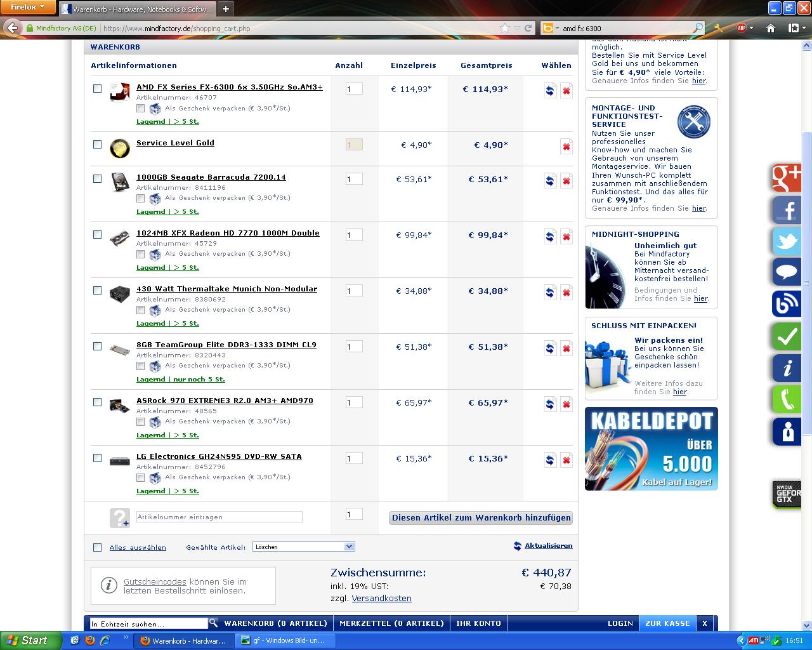Viewport: 812px width, 650px height.
Task: Open the 'Gewählte Artikel' Löschen dropdown
Action: pyautogui.click(x=303, y=547)
